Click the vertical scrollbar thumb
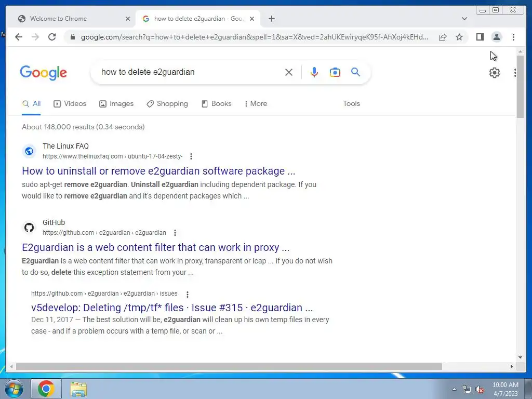This screenshot has height=399, width=532. 520,87
